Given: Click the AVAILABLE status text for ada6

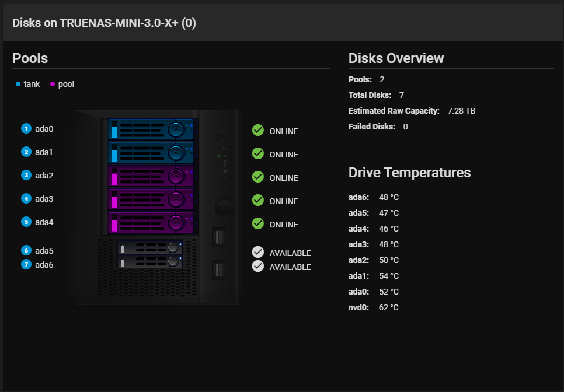Looking at the screenshot, I should [290, 267].
